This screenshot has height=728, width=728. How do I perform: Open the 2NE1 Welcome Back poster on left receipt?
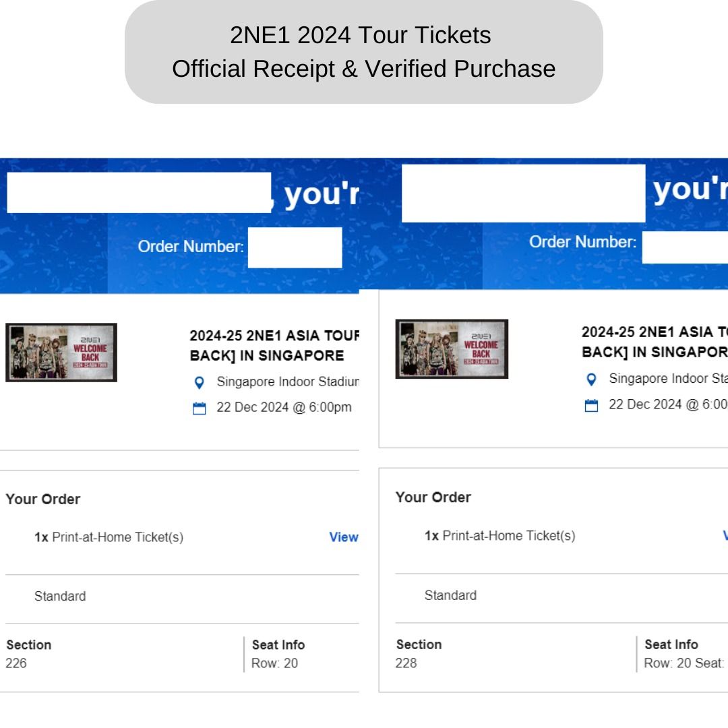click(x=60, y=352)
